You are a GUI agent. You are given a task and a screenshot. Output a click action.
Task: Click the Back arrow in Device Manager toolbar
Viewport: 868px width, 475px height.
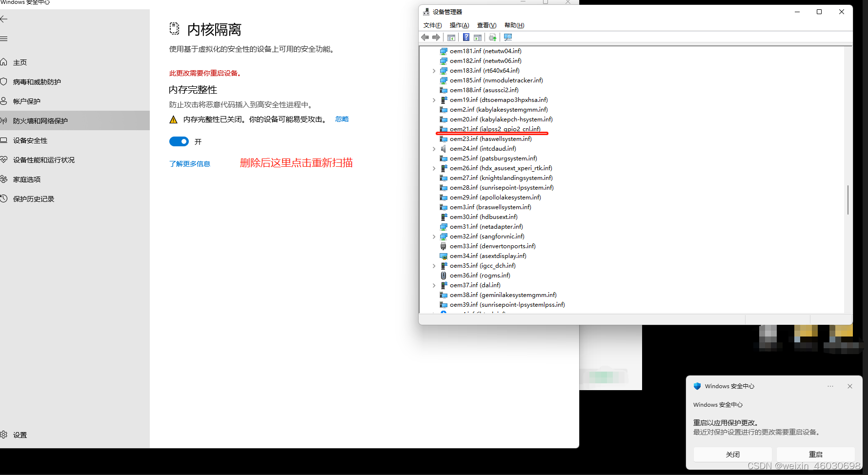pos(425,38)
